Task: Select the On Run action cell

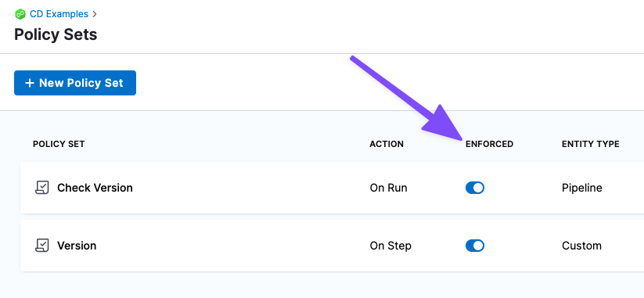Action: tap(389, 188)
